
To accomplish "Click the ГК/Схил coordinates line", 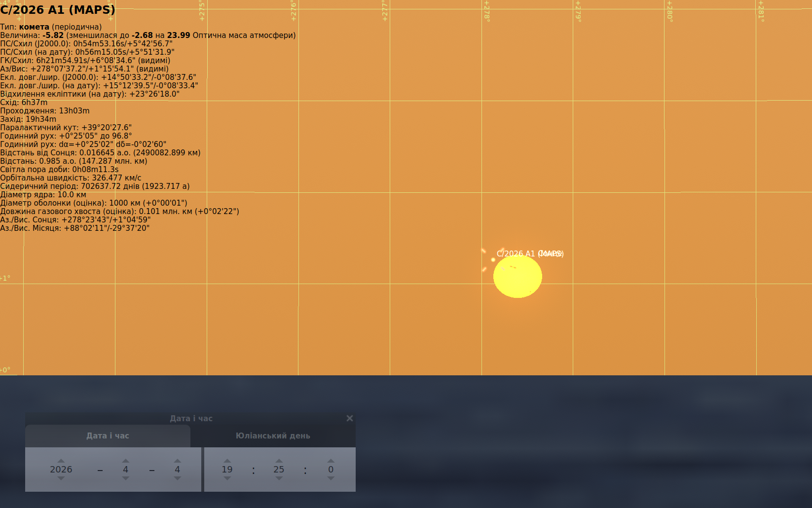I will (x=85, y=61).
